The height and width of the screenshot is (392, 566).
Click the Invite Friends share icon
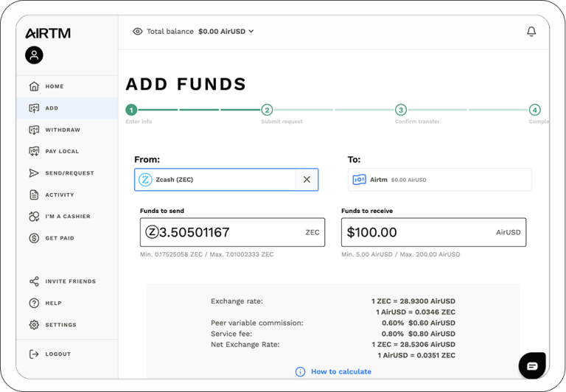[x=34, y=281]
